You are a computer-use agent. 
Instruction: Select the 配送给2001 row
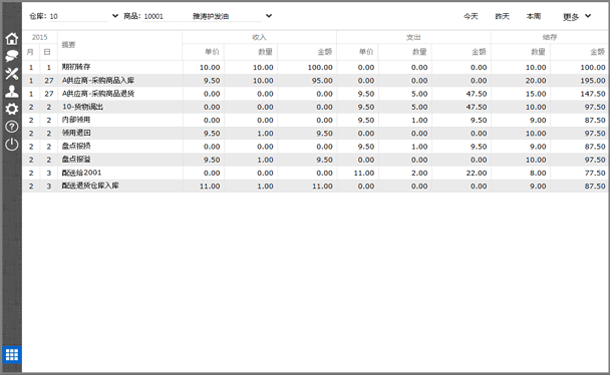pos(315,173)
